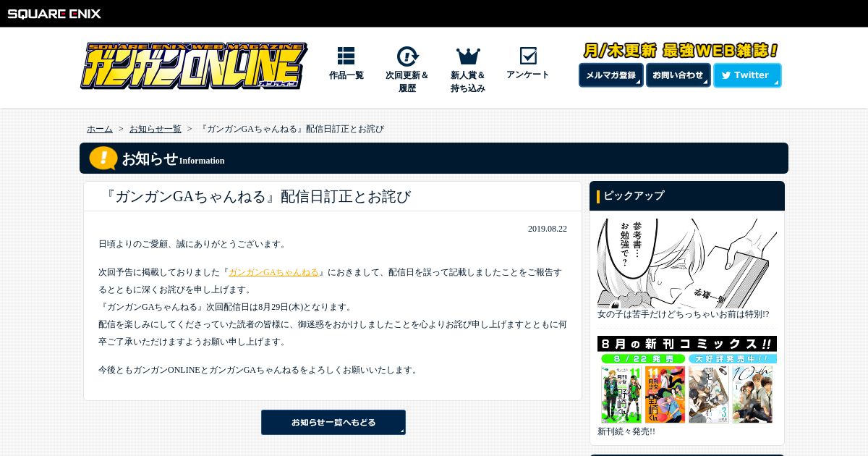Screen dimensions: 868x456
Task: Follow the お知らせ一覧 breadcrumb link
Action: coord(156,129)
